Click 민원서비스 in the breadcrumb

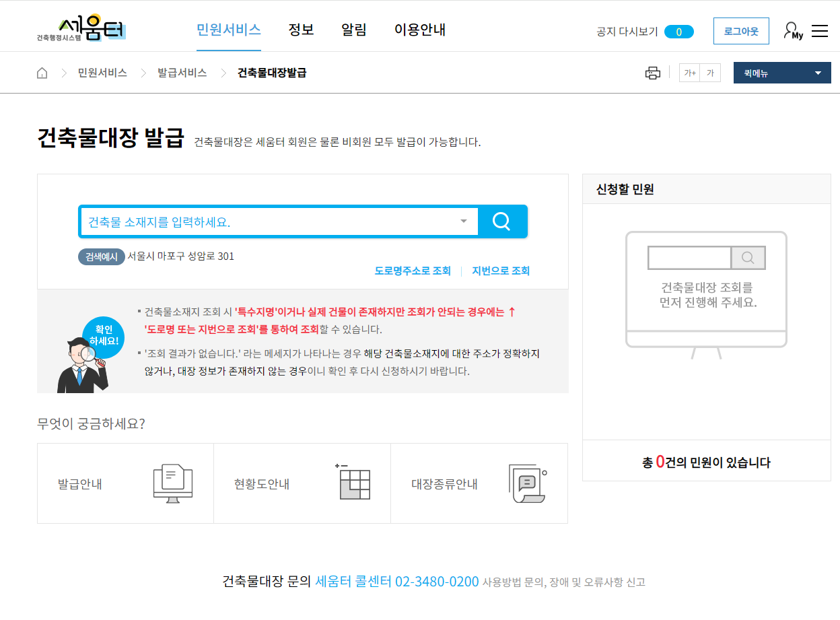click(102, 73)
